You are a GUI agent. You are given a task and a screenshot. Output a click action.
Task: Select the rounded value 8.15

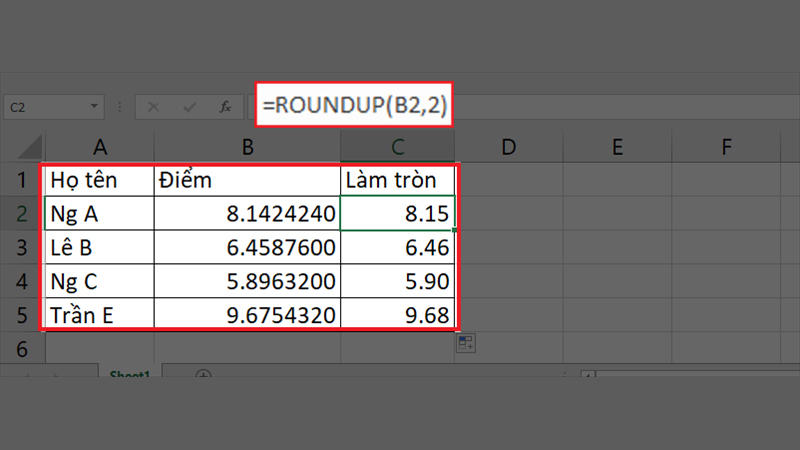click(x=397, y=213)
